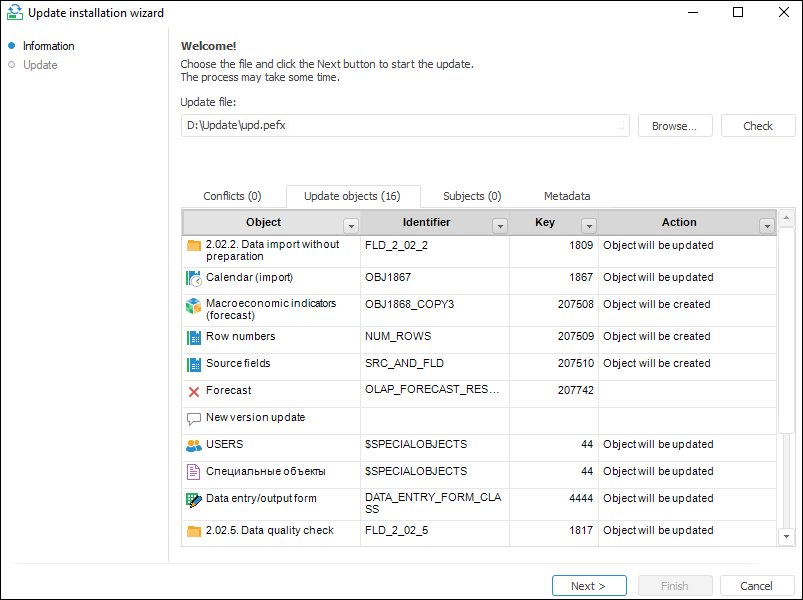Click the Data entry/output form icon

point(194,499)
